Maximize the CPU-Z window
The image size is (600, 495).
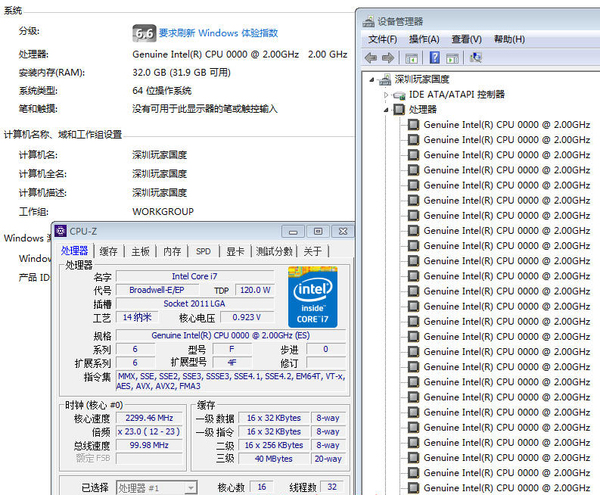pos(318,231)
